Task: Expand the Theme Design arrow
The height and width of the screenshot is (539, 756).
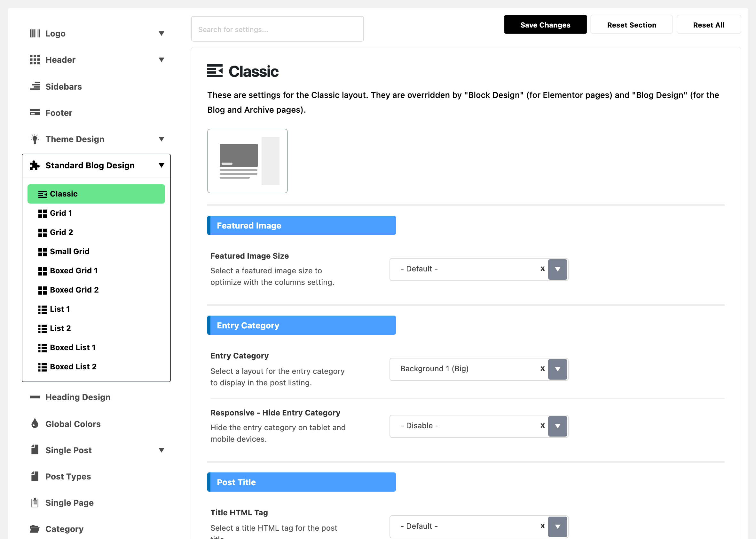Action: (x=161, y=139)
